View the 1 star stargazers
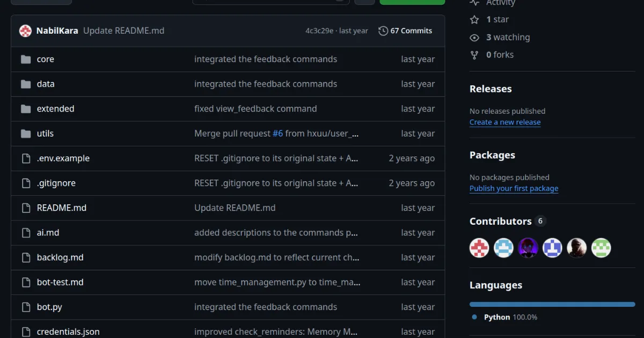The width and height of the screenshot is (644, 338). (x=497, y=19)
